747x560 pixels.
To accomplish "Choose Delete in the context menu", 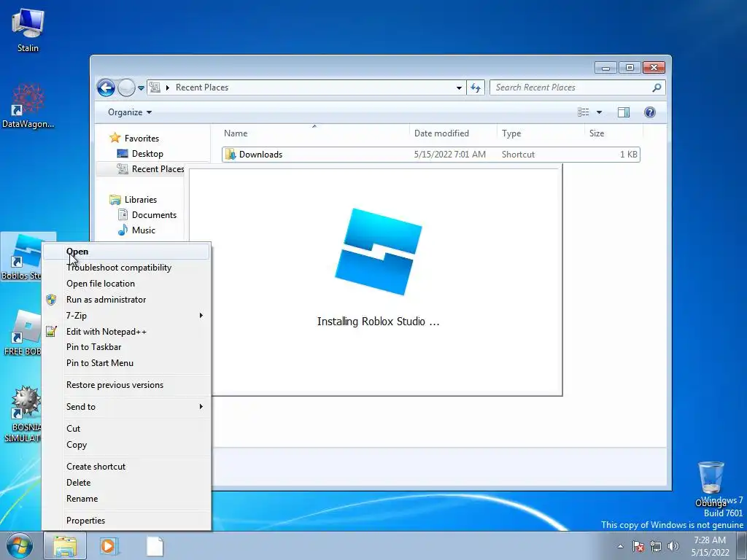I will coord(126,483).
